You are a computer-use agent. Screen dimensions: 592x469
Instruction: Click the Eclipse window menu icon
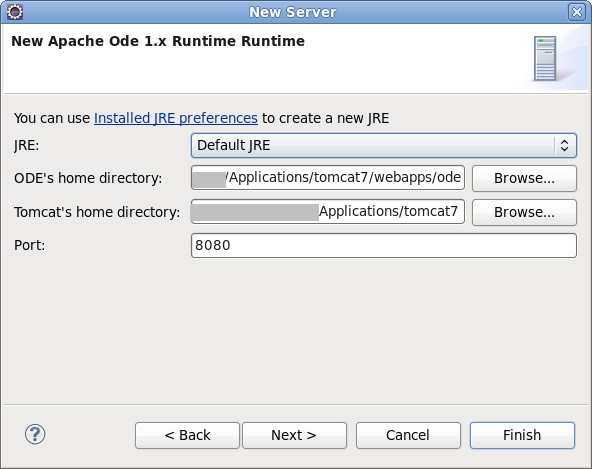tap(15, 12)
